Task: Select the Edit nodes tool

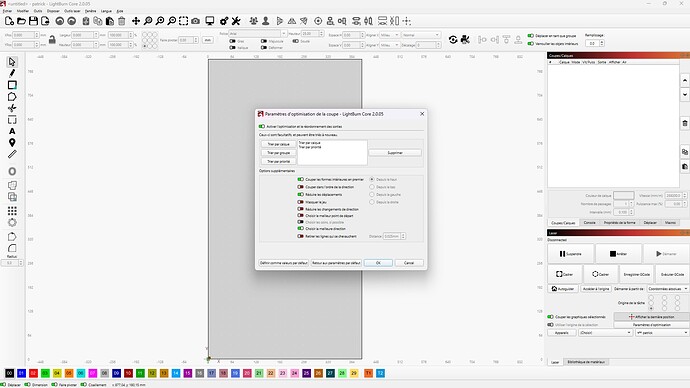Action: [12, 108]
